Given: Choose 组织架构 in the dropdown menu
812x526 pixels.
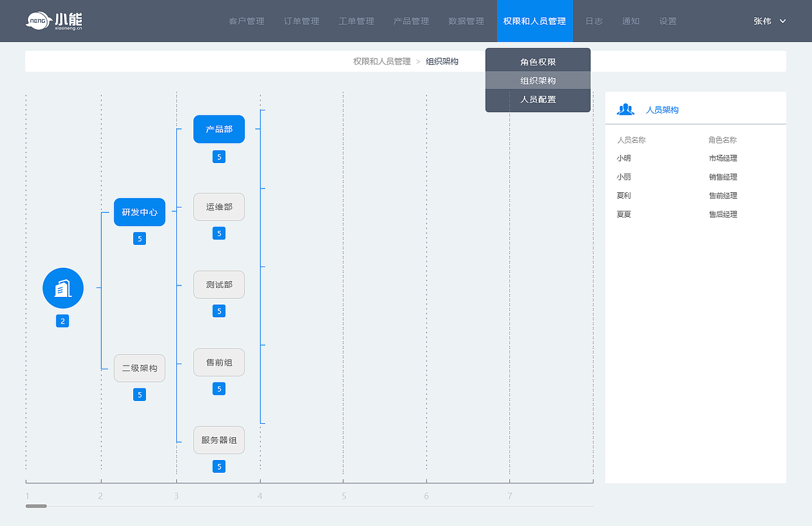Looking at the screenshot, I should [x=538, y=81].
